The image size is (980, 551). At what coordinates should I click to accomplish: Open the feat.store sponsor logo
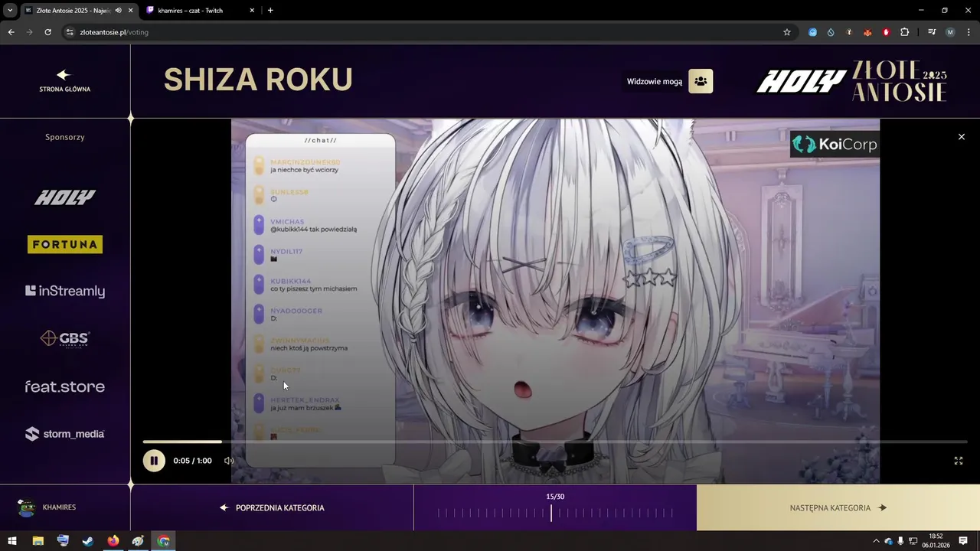click(65, 386)
